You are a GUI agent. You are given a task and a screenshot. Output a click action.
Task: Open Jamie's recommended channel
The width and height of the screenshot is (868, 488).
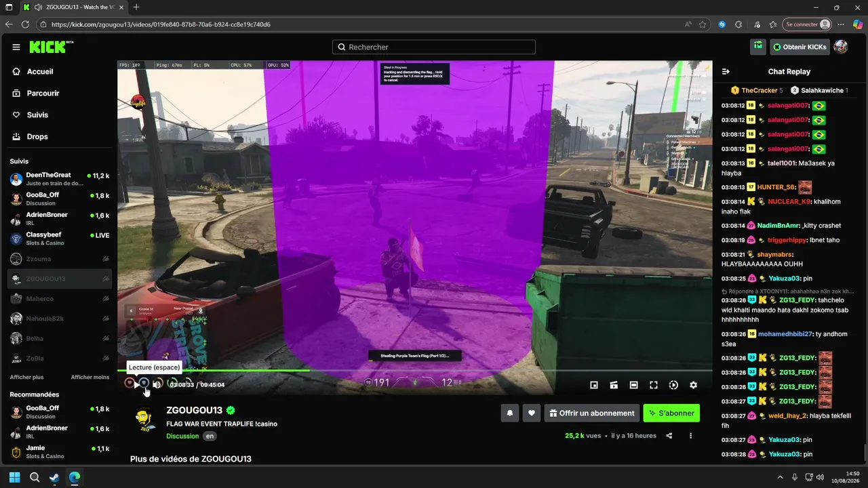point(60,451)
